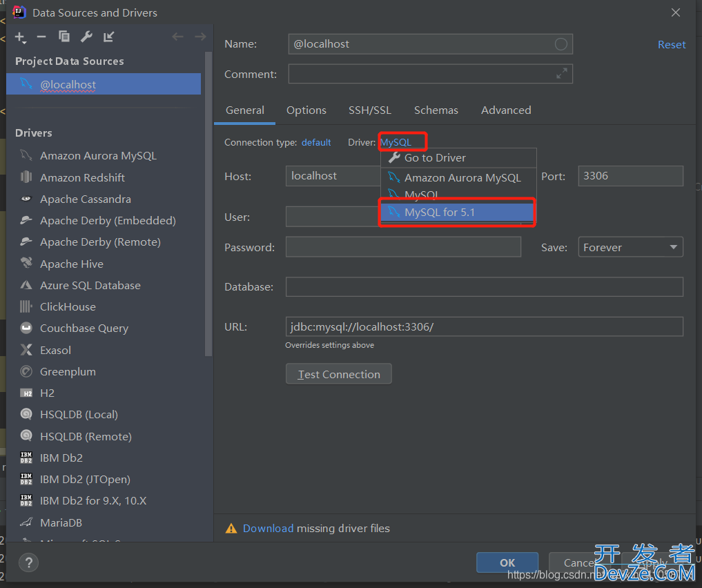
Task: Click the add data source plus icon
Action: pos(21,37)
